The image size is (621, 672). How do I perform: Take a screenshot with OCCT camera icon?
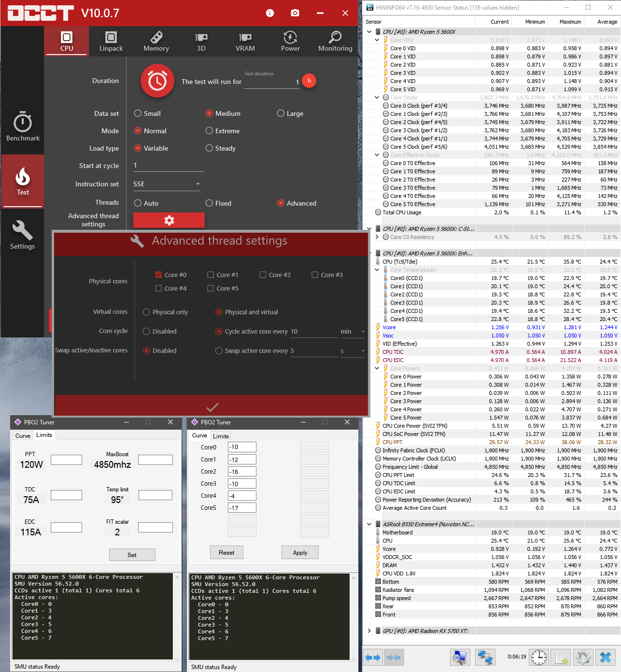(295, 13)
